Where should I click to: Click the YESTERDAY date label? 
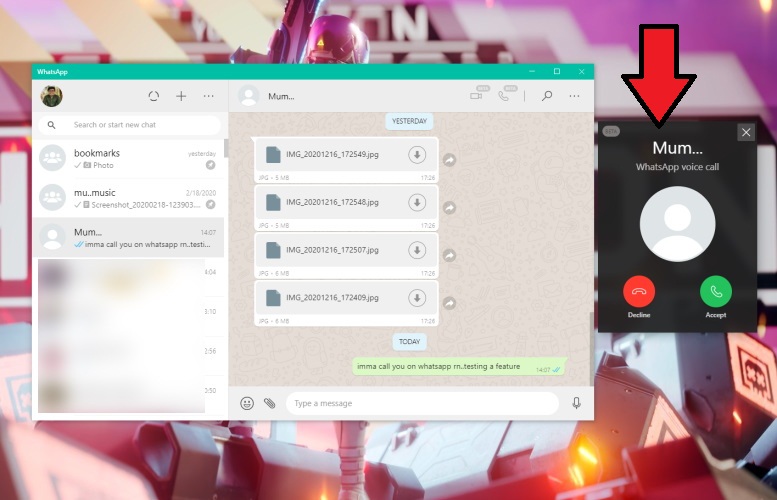tap(409, 121)
